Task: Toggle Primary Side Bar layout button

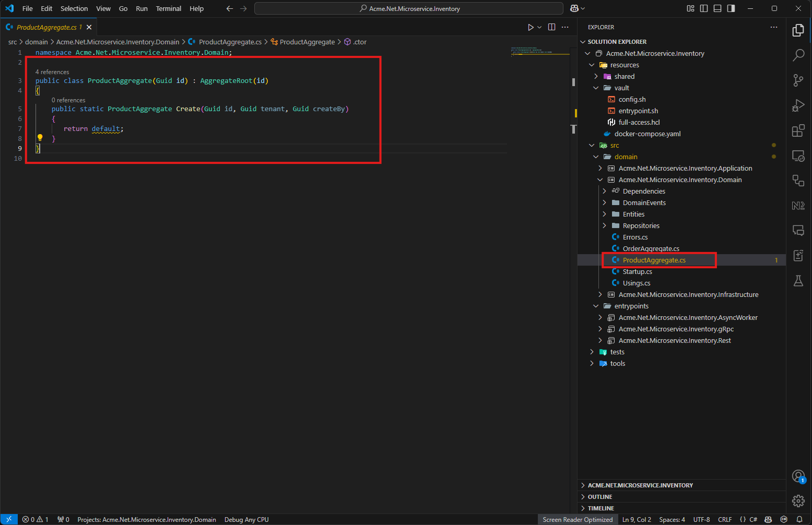Action: 704,8
